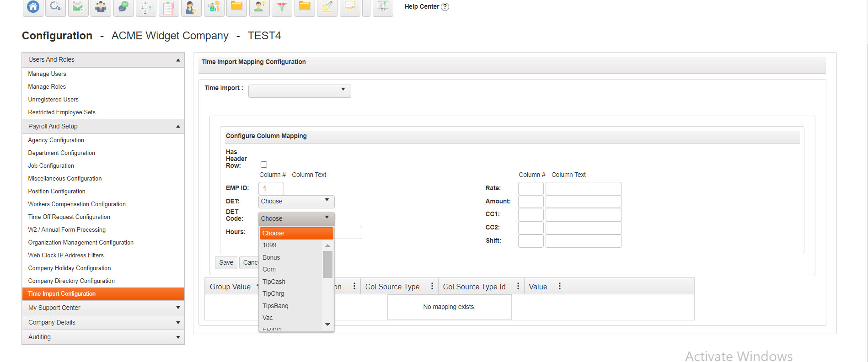Screen dimensions: 868x362
Task: Open the org chart workflow icon
Action: tap(146, 7)
